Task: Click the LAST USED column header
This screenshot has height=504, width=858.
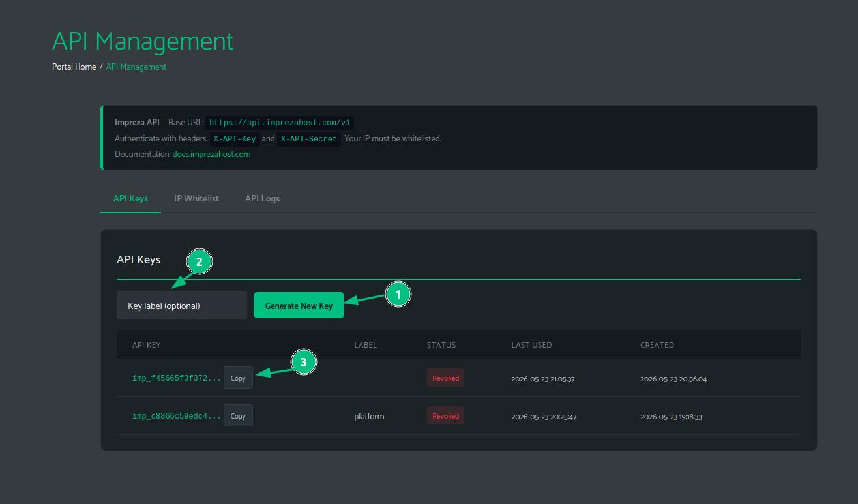Action: (x=531, y=345)
